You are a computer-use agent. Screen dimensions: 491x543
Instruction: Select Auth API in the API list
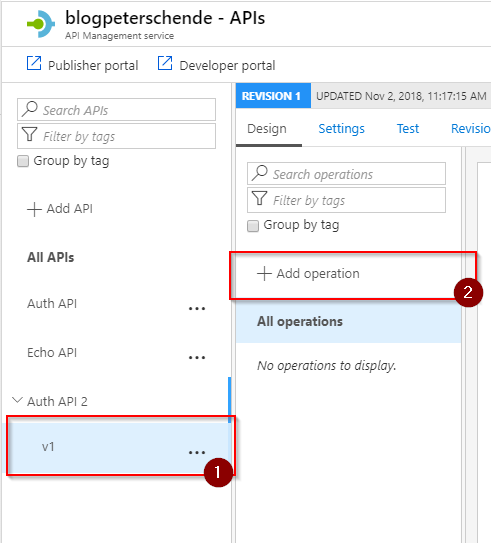(x=52, y=304)
